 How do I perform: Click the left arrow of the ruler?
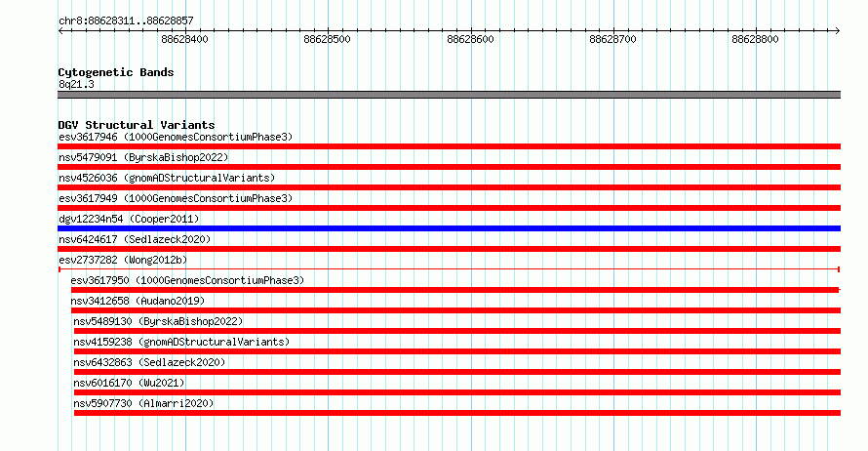60,30
